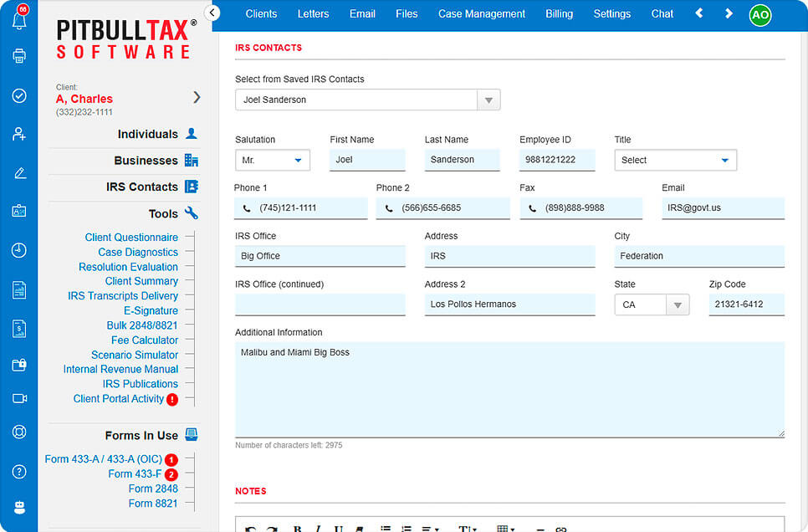
Task: Open the video camera sidebar icon
Action: tap(19, 398)
